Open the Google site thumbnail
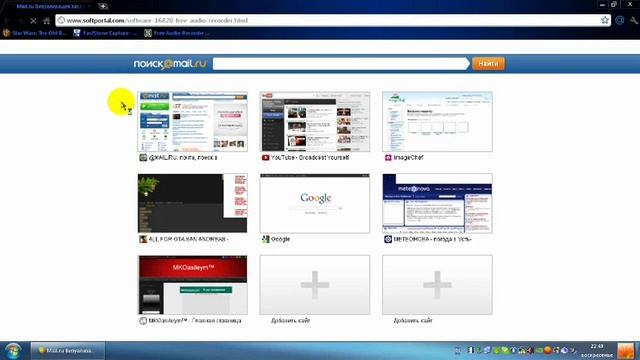 [x=315, y=203]
